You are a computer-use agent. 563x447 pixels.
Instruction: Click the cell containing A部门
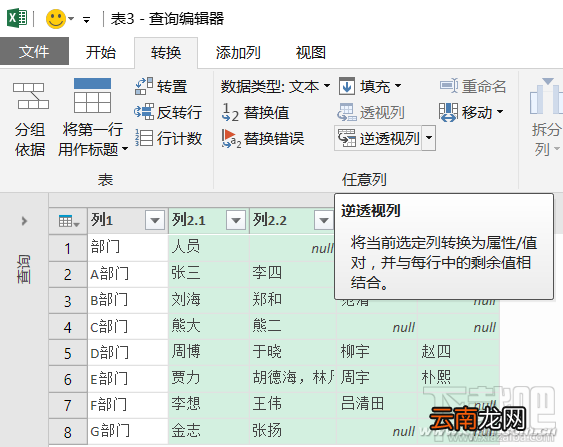click(128, 274)
